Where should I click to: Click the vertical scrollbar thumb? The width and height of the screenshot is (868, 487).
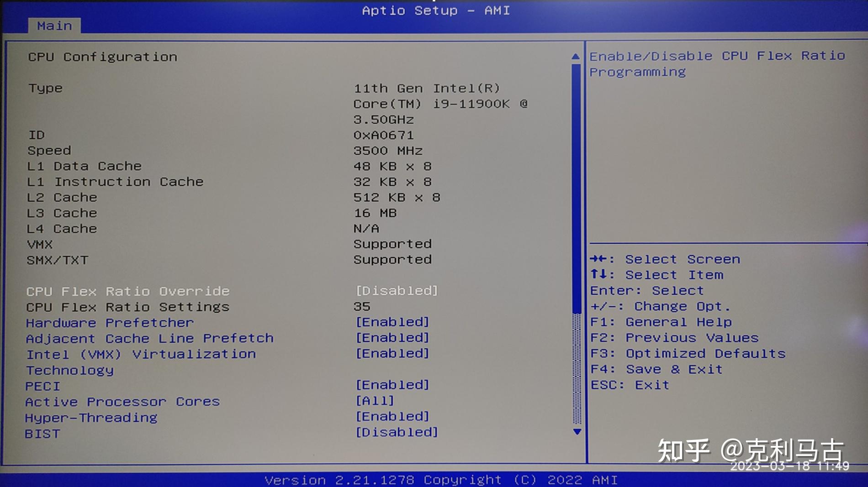tap(577, 189)
